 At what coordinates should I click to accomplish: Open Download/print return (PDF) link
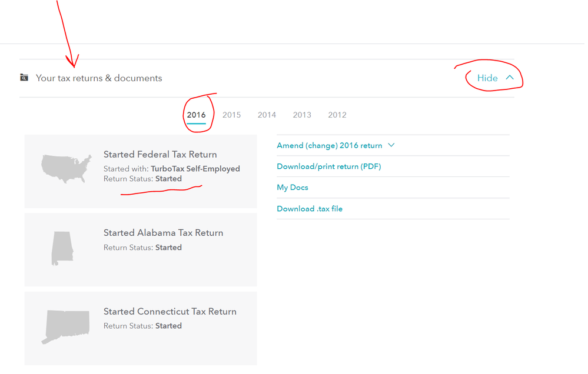click(x=328, y=166)
